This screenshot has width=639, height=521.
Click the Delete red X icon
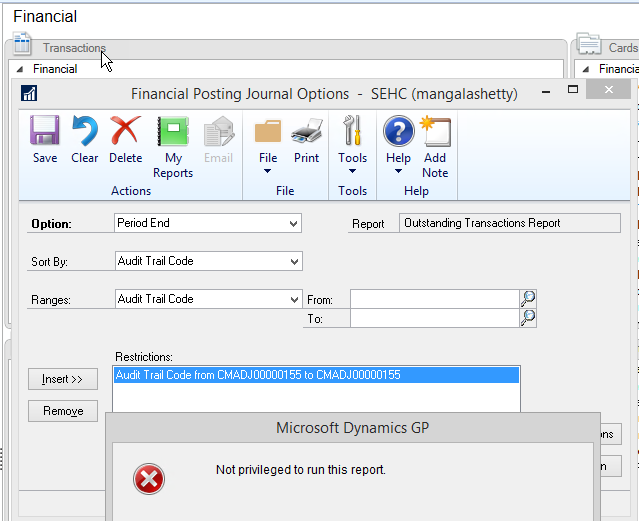tap(125, 130)
